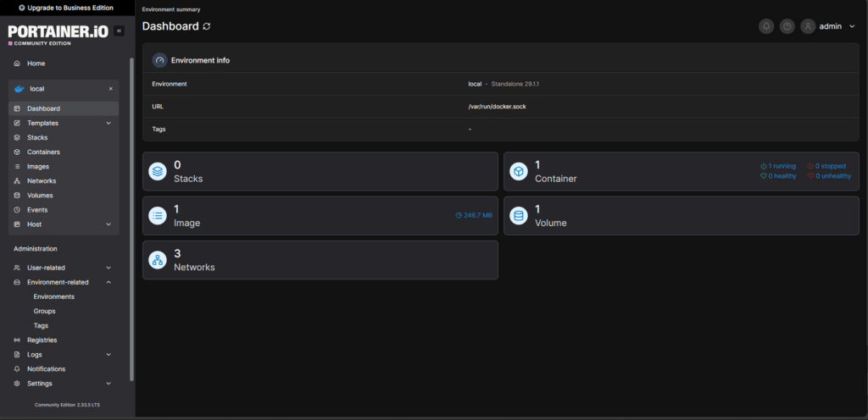This screenshot has width=868, height=420.
Task: Click the Container tile cube icon
Action: (519, 171)
